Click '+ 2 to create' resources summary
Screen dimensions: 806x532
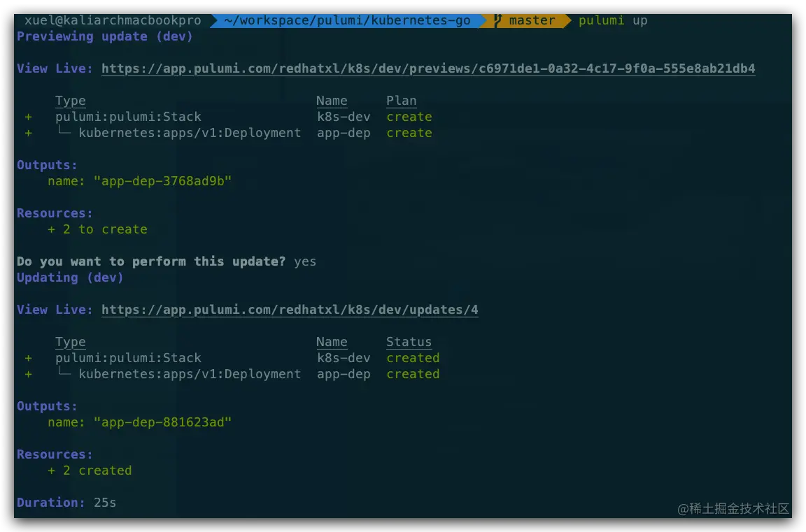97,229
